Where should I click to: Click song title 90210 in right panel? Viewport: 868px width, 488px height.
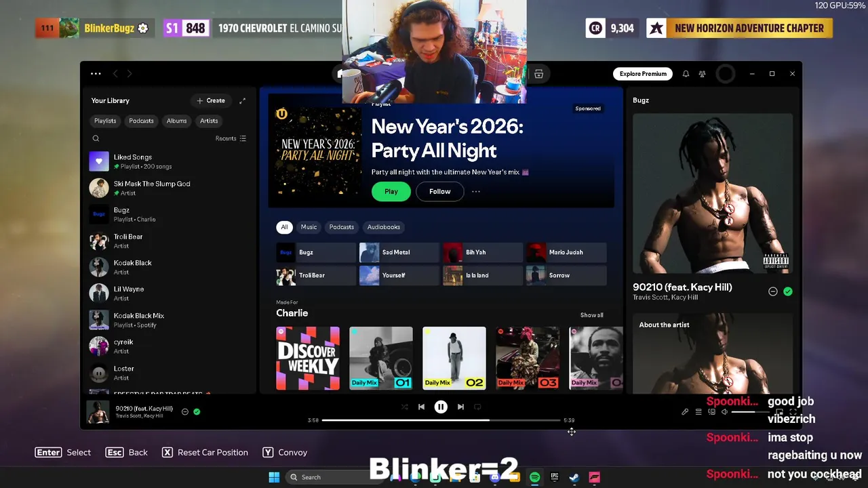[682, 287]
